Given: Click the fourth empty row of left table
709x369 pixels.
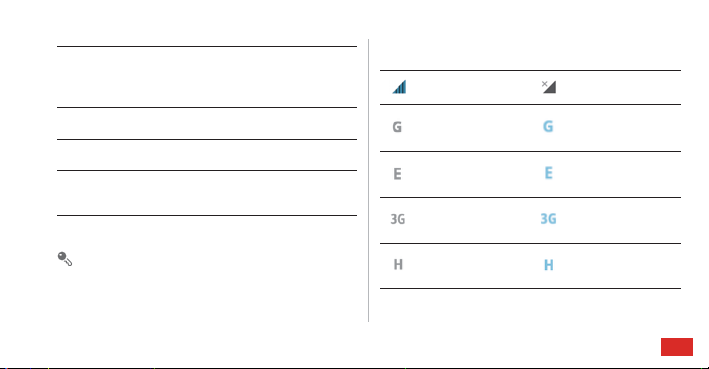Looking at the screenshot, I should click(207, 193).
